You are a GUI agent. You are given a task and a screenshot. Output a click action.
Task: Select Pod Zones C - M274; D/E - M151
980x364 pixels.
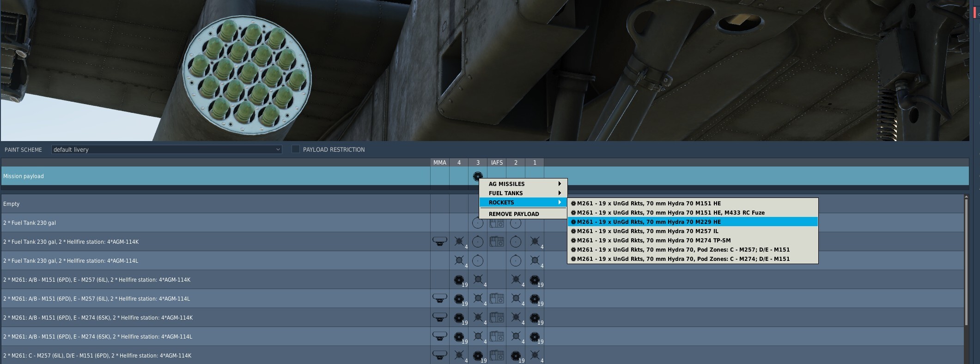pos(693,259)
